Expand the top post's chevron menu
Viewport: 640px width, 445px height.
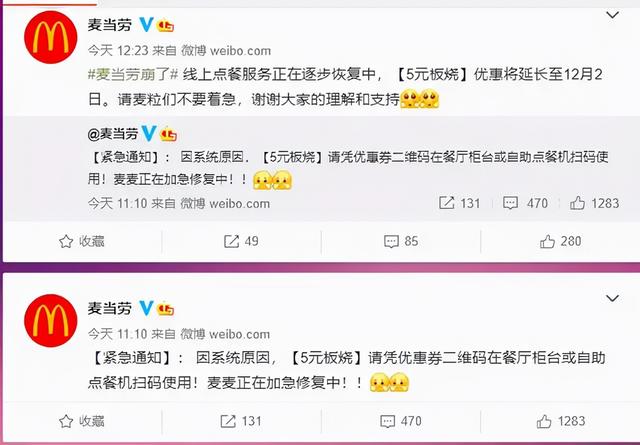pos(612,16)
